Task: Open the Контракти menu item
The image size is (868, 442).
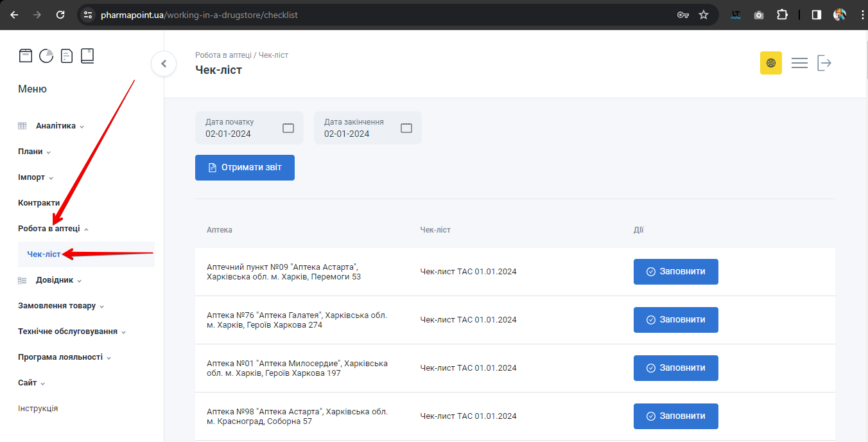Action: pyautogui.click(x=39, y=203)
